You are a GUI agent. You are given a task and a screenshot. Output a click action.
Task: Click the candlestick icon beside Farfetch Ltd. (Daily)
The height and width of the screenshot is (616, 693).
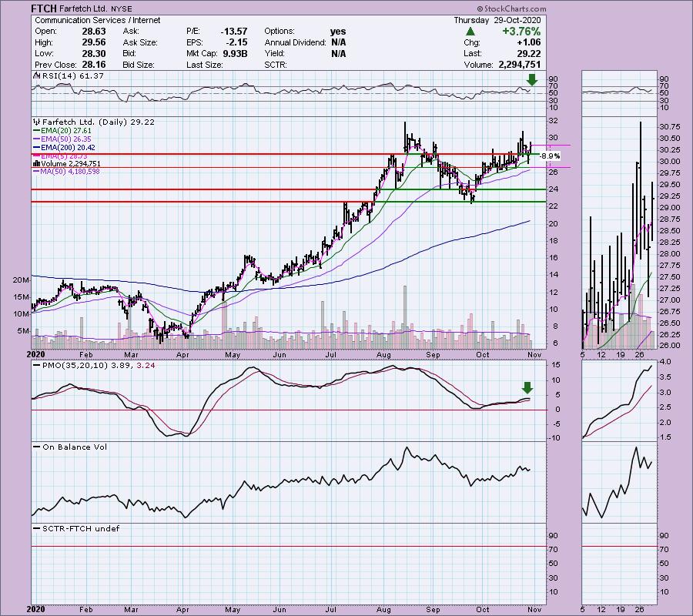37,122
